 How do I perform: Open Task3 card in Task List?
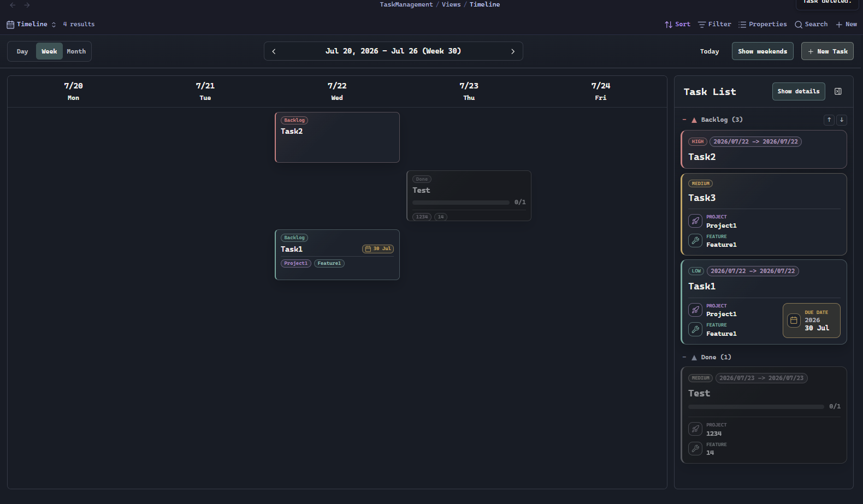(764, 214)
